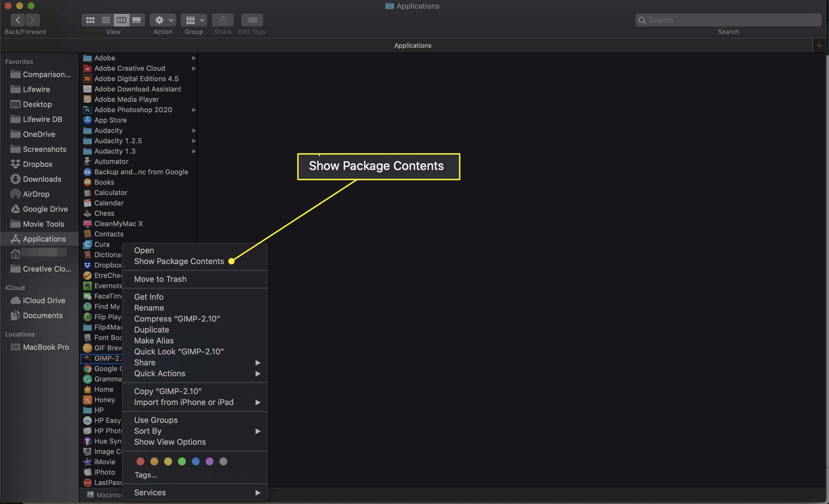
Task: Open the Action gear dropdown
Action: (x=163, y=20)
